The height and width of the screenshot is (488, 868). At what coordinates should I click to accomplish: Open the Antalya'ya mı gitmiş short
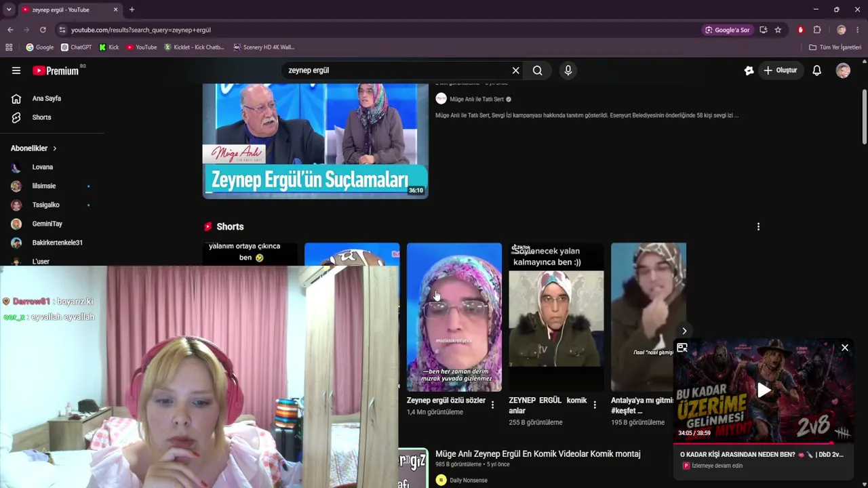648,317
